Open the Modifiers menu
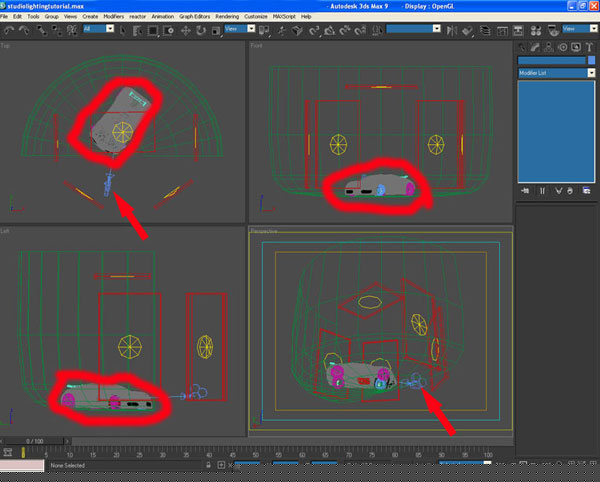The height and width of the screenshot is (482, 600). (x=114, y=16)
